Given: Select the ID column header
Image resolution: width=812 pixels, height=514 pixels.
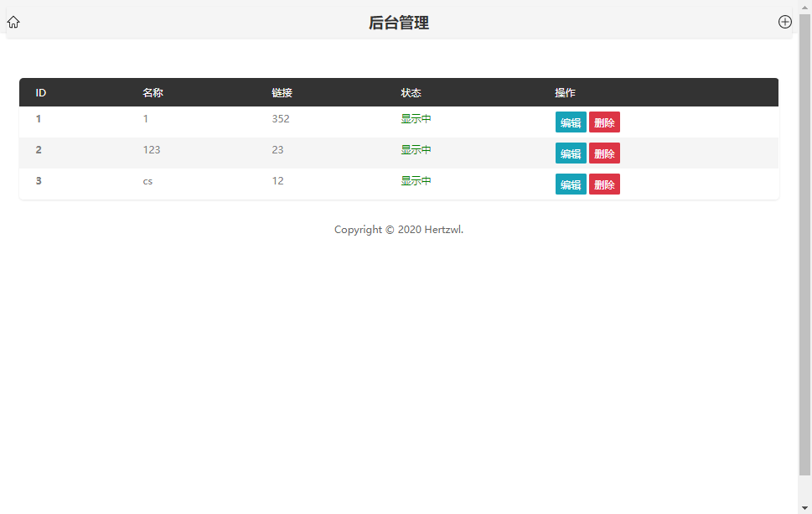Looking at the screenshot, I should pyautogui.click(x=39, y=92).
